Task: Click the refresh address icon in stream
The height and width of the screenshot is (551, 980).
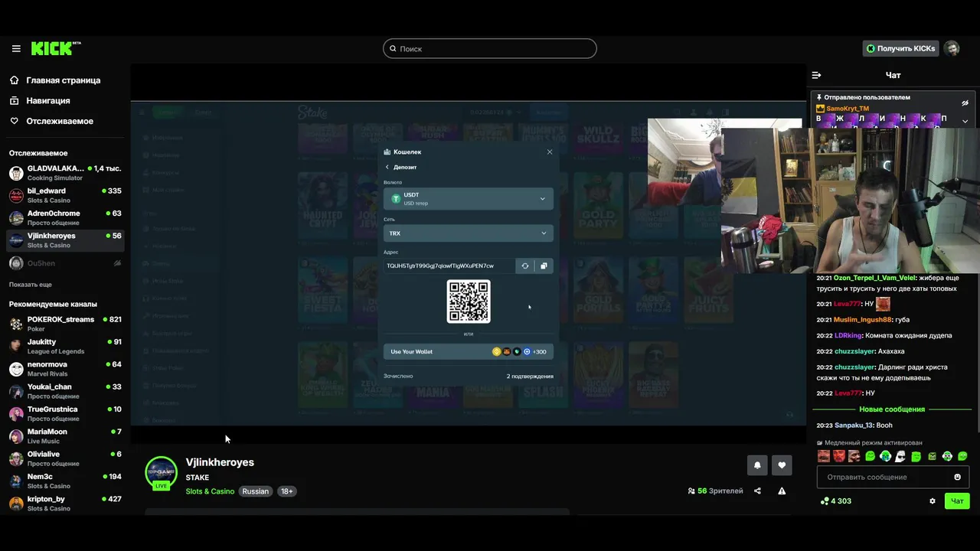Action: click(x=525, y=266)
